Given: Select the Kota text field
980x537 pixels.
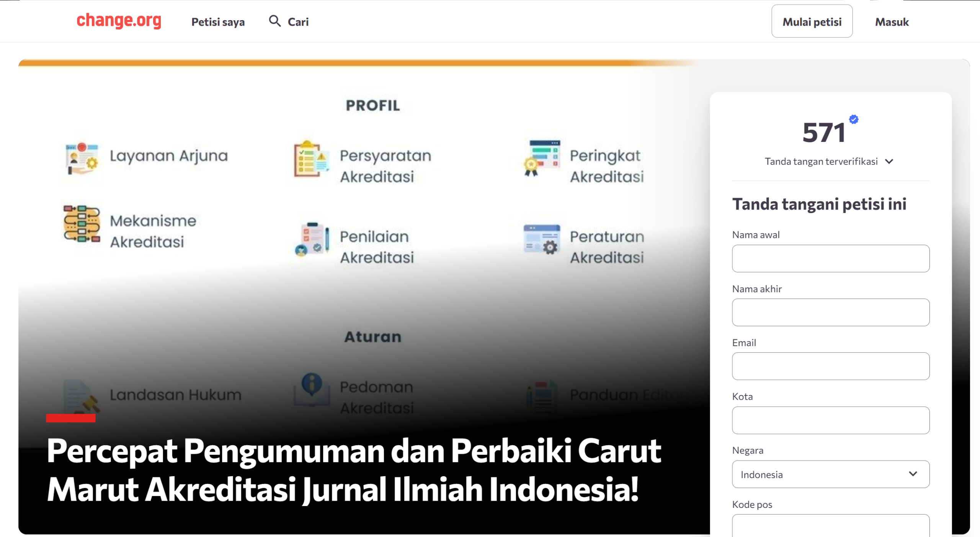Looking at the screenshot, I should click(830, 420).
